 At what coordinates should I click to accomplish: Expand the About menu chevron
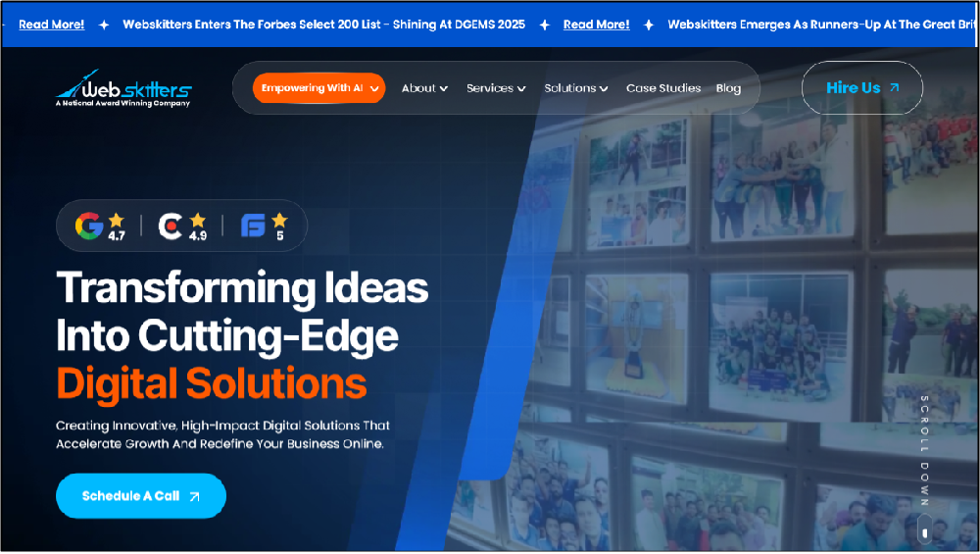point(444,89)
